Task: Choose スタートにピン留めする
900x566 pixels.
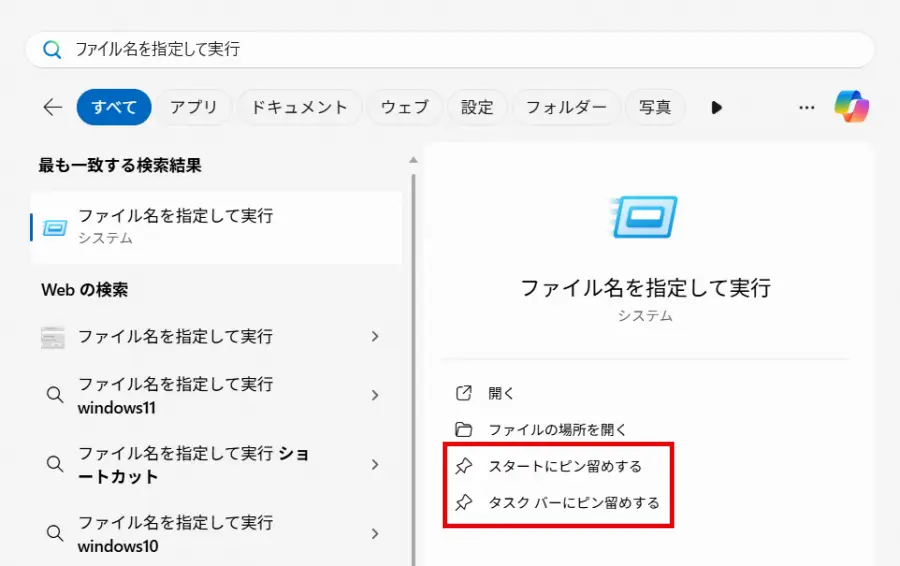Action: point(565,466)
